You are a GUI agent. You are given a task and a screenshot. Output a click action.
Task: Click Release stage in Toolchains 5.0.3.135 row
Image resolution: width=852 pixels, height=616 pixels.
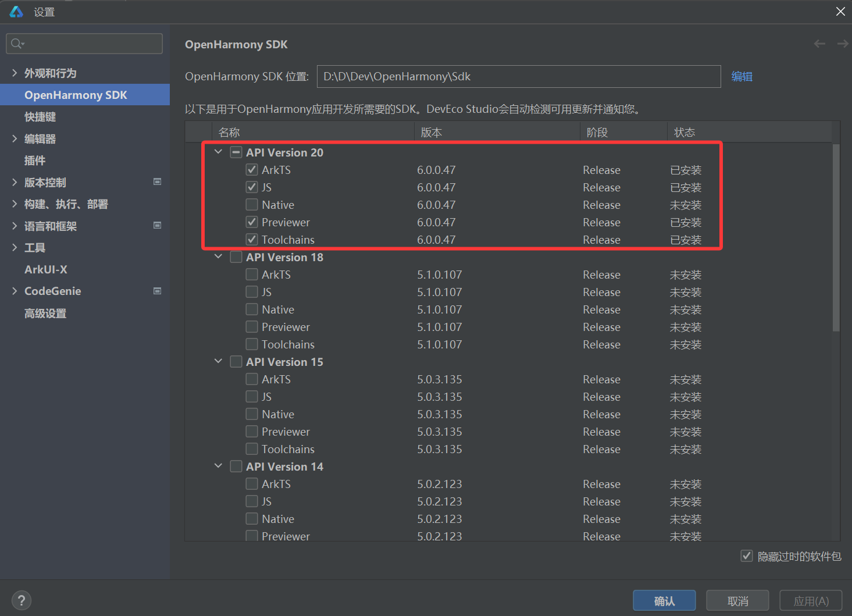pyautogui.click(x=602, y=449)
